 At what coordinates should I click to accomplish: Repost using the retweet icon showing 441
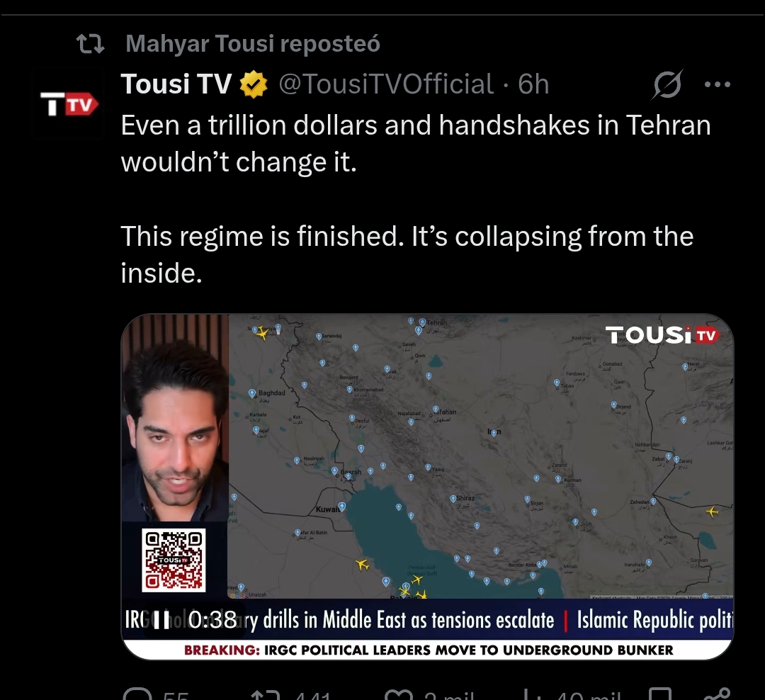pyautogui.click(x=265, y=695)
